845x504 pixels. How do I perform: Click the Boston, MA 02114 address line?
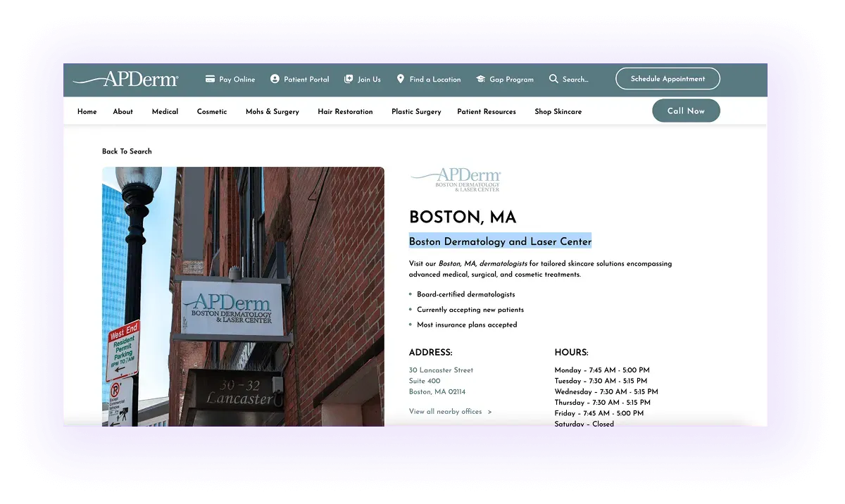click(437, 392)
